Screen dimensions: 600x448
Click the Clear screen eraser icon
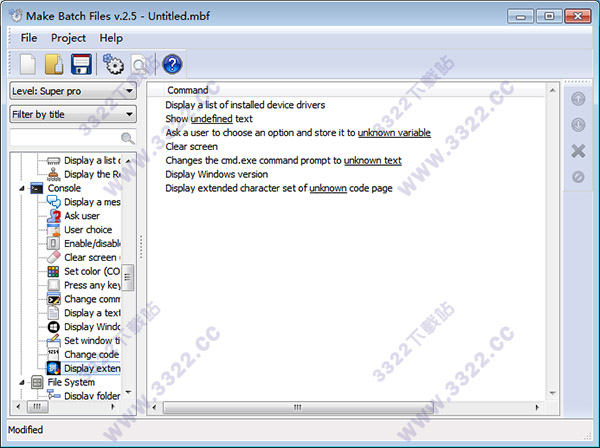[53, 257]
